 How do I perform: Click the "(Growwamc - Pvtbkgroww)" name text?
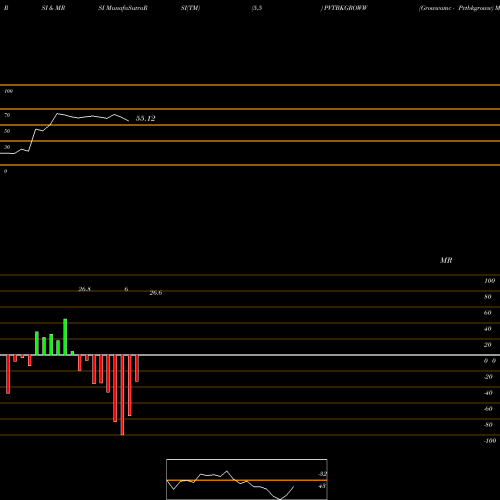coord(456,8)
